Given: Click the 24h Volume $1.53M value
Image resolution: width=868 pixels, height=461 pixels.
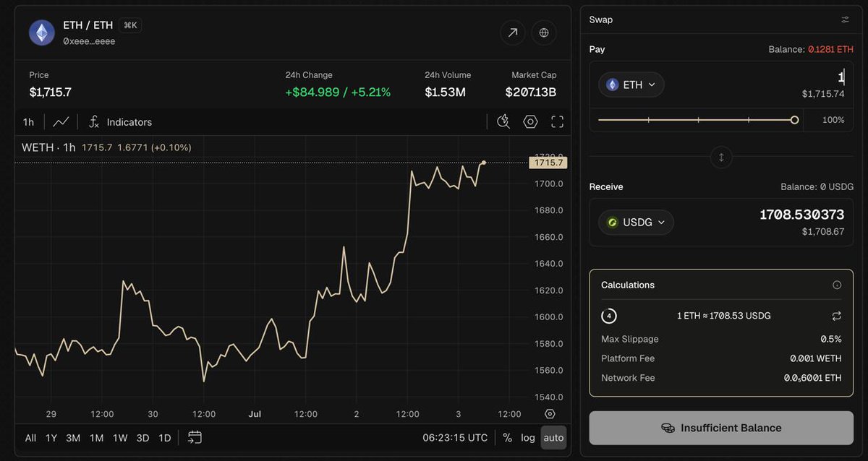Looking at the screenshot, I should (x=445, y=92).
